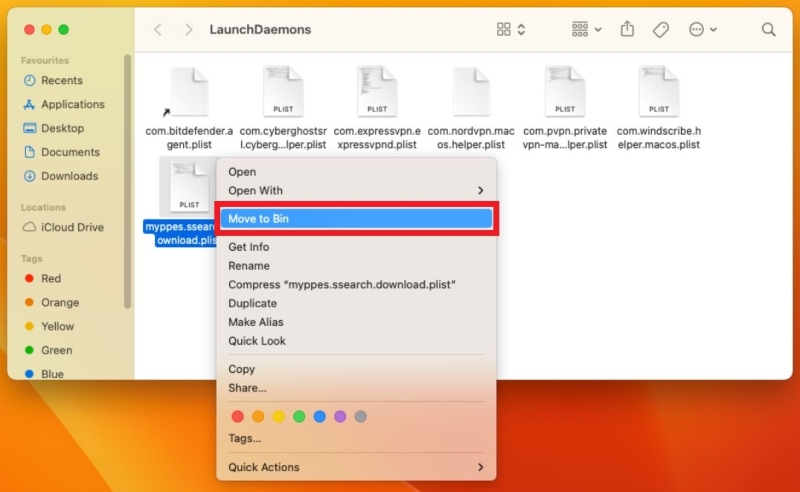800x492 pixels.
Task: Switch to icon grid view
Action: click(x=504, y=30)
